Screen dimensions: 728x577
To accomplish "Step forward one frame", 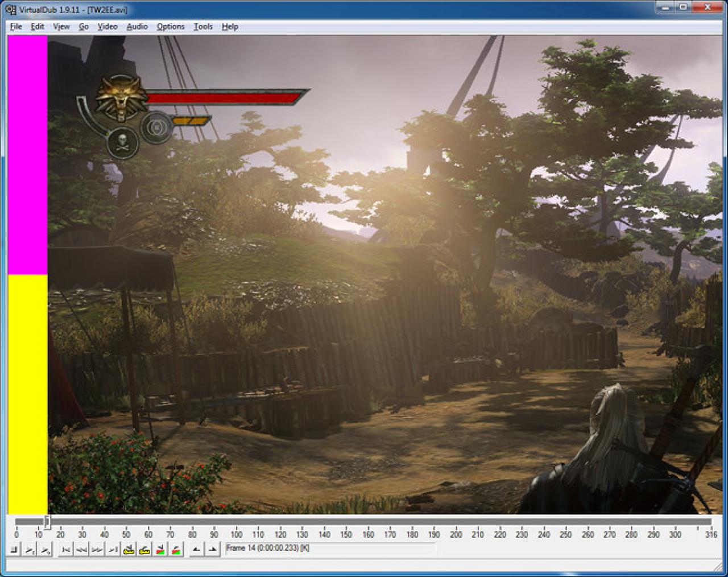I will tap(97, 550).
